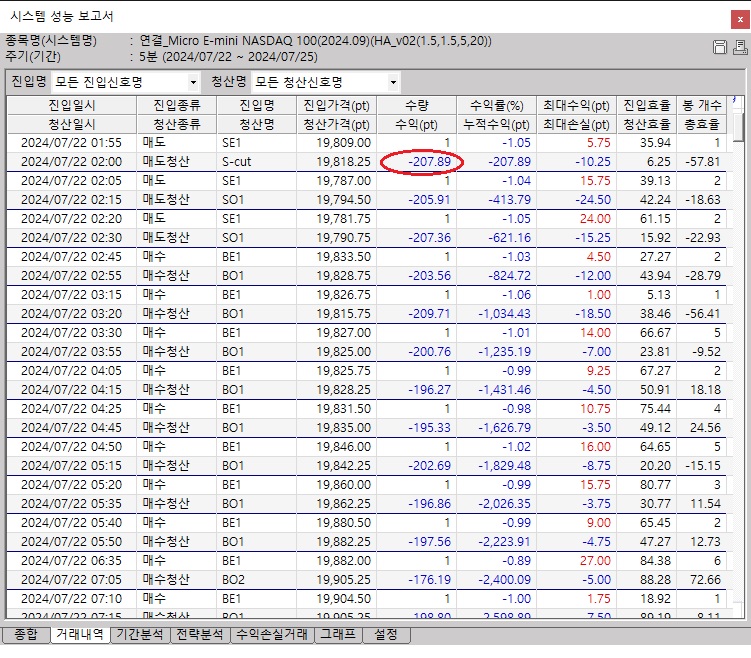Open the 기간분석 tab
This screenshot has height=658, width=751.
[x=140, y=634]
